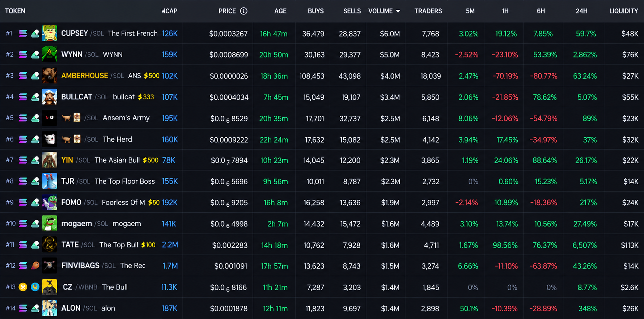Click the BULLCAT token image

[x=50, y=97]
